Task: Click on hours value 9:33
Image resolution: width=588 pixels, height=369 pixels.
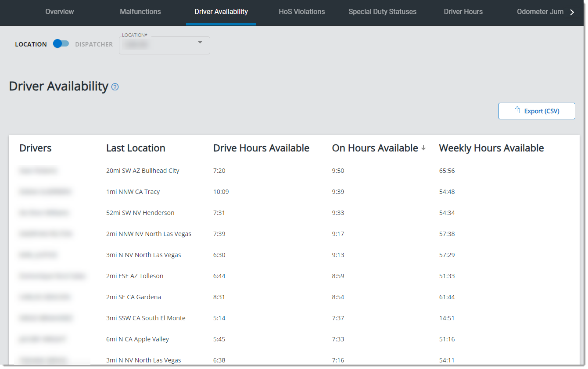Action: [x=338, y=213]
